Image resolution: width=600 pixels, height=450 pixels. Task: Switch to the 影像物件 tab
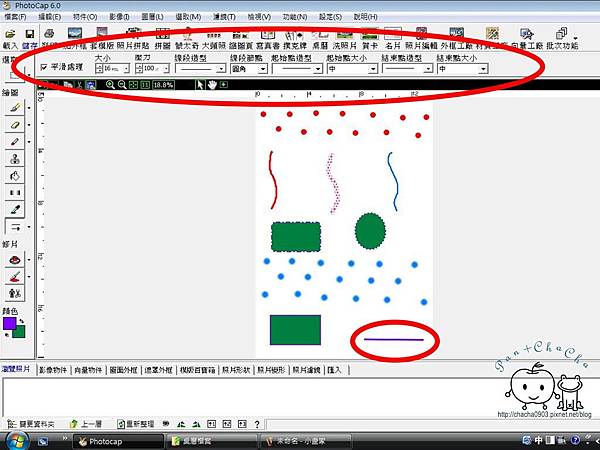point(53,370)
